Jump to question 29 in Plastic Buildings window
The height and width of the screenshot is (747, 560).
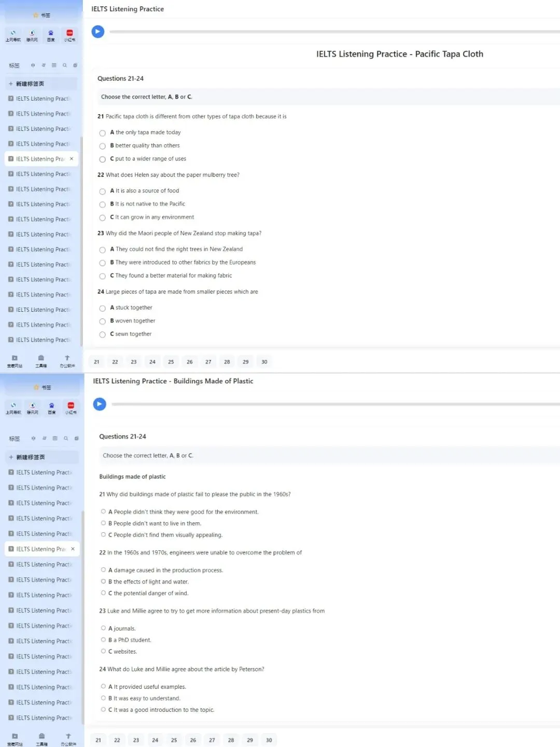pos(250,740)
